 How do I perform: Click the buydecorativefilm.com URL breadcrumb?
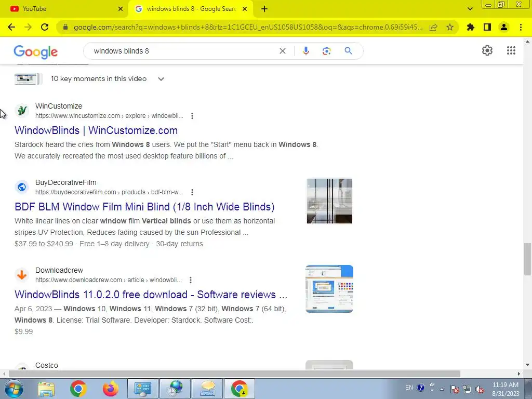point(109,192)
